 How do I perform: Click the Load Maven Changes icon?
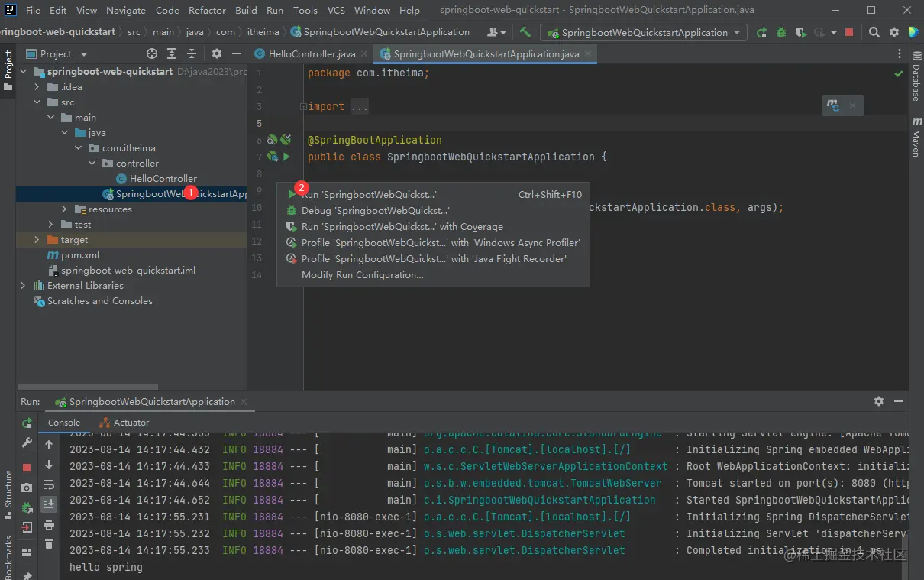(833, 105)
